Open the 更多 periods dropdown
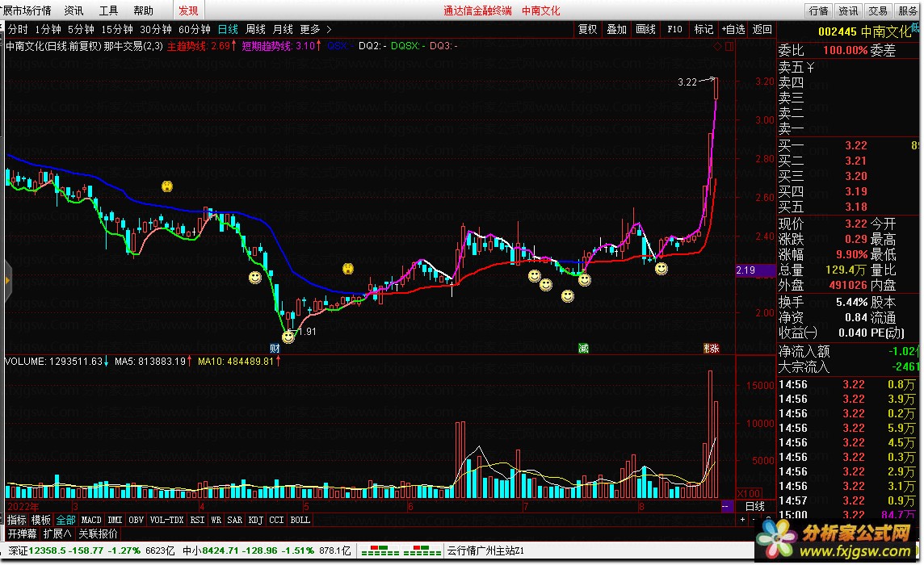Screen dimensions: 924x565 pos(315,29)
